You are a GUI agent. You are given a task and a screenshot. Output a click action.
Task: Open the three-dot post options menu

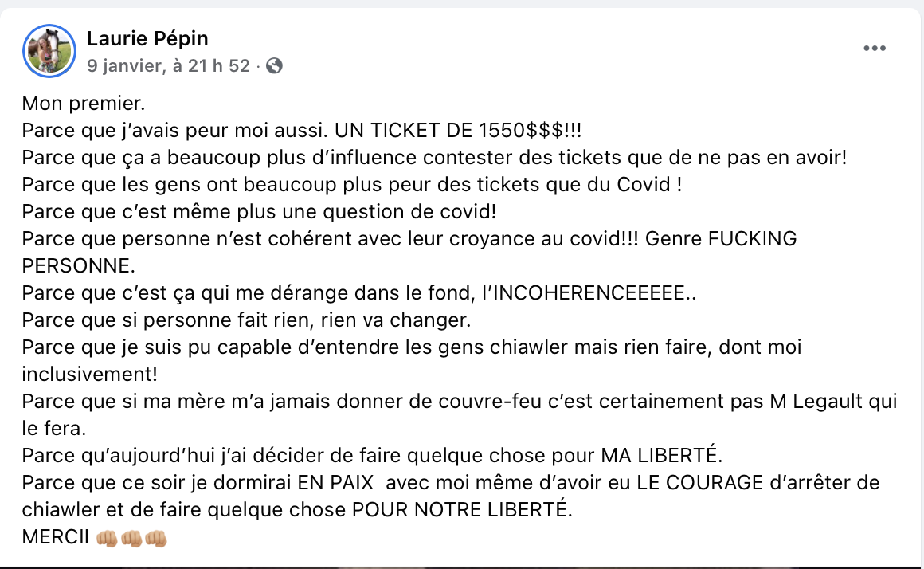tap(875, 49)
